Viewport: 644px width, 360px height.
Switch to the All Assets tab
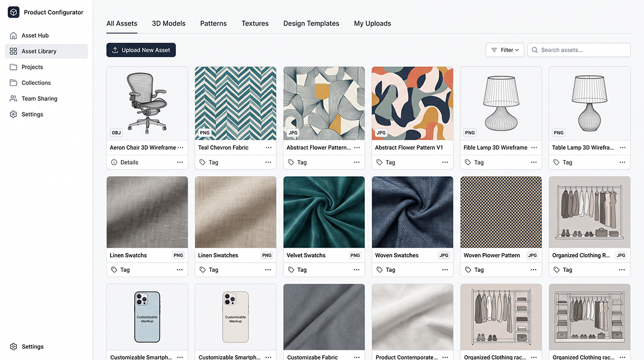(122, 24)
